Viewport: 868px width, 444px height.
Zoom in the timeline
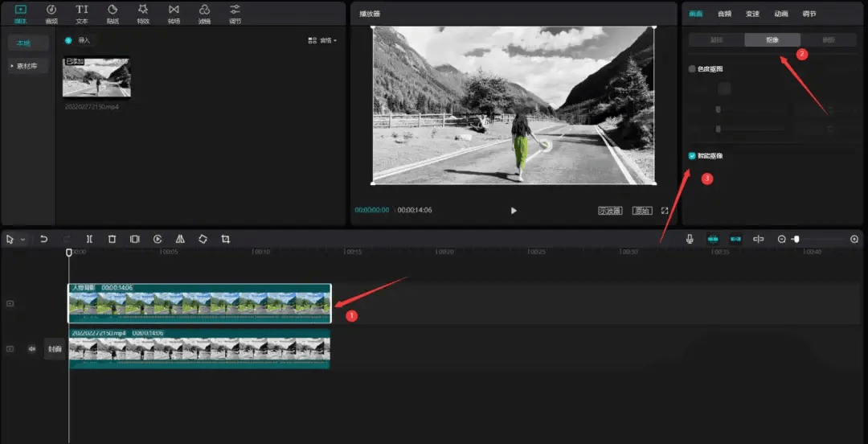tap(854, 239)
